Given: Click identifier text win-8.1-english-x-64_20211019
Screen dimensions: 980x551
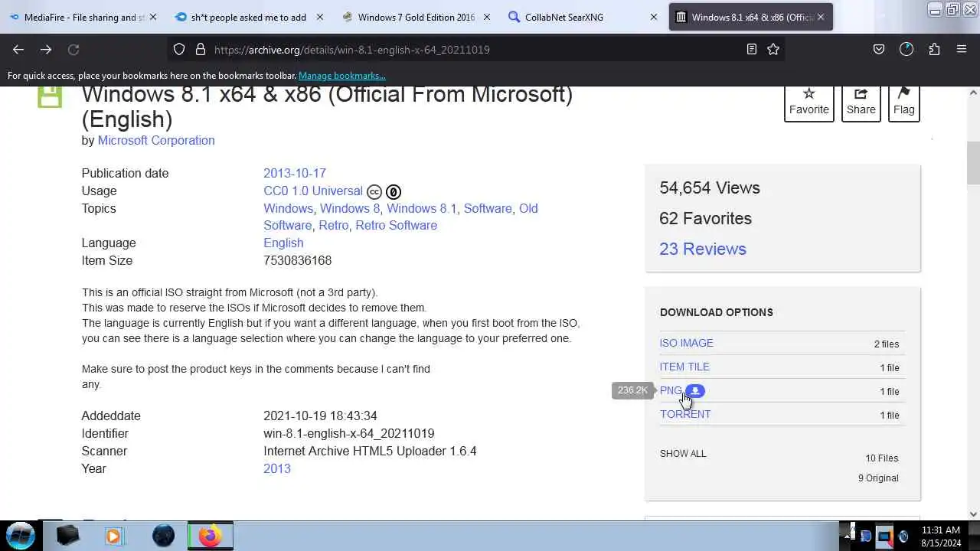Looking at the screenshot, I should click(348, 433).
